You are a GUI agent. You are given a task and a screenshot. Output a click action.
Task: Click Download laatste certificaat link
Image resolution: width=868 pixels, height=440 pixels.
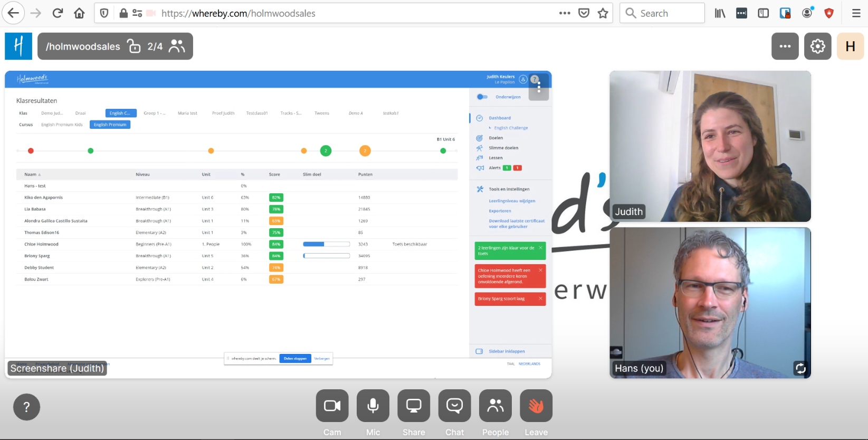pos(517,223)
